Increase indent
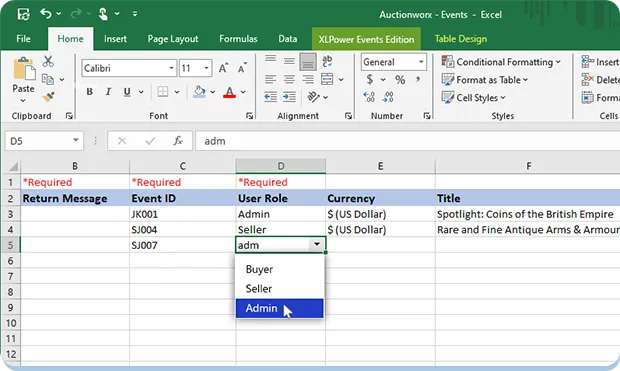The image size is (620, 371). click(x=289, y=97)
